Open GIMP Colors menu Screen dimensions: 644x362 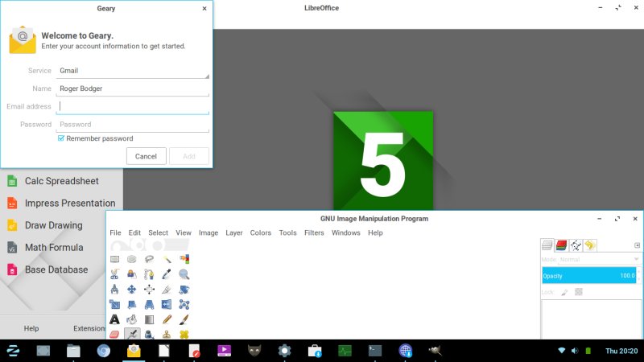261,232
